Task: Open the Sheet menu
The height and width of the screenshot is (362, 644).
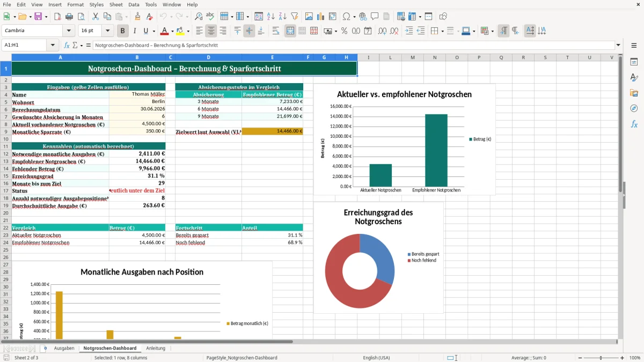Action: pyautogui.click(x=116, y=4)
